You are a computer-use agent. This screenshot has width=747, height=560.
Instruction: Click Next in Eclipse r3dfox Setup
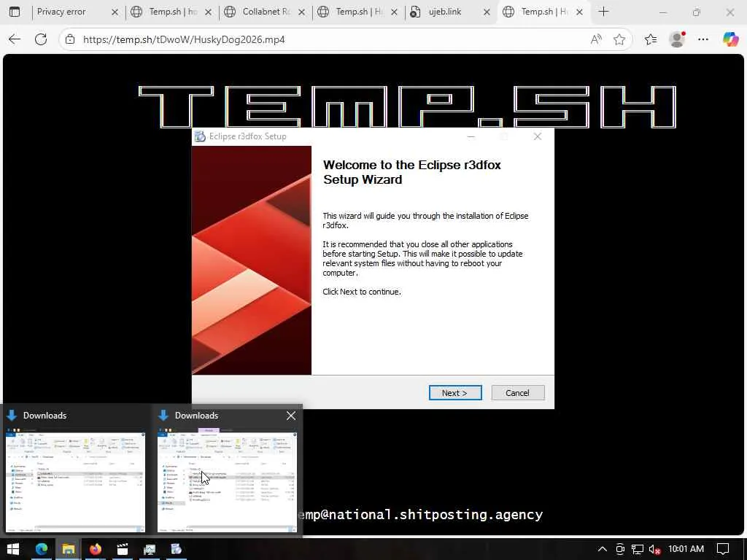pyautogui.click(x=455, y=393)
